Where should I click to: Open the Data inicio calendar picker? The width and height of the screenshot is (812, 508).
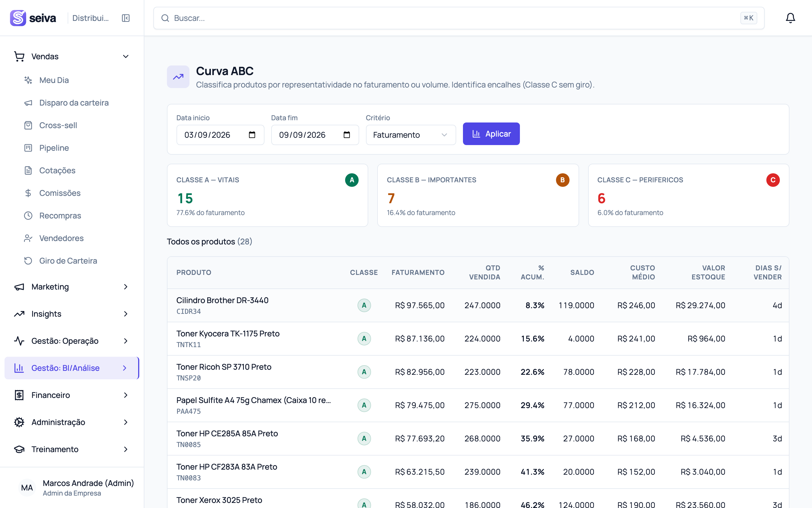coord(252,135)
